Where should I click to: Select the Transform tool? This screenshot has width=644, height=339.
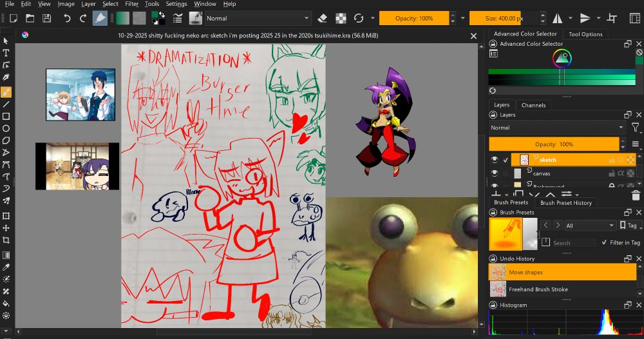[6, 216]
